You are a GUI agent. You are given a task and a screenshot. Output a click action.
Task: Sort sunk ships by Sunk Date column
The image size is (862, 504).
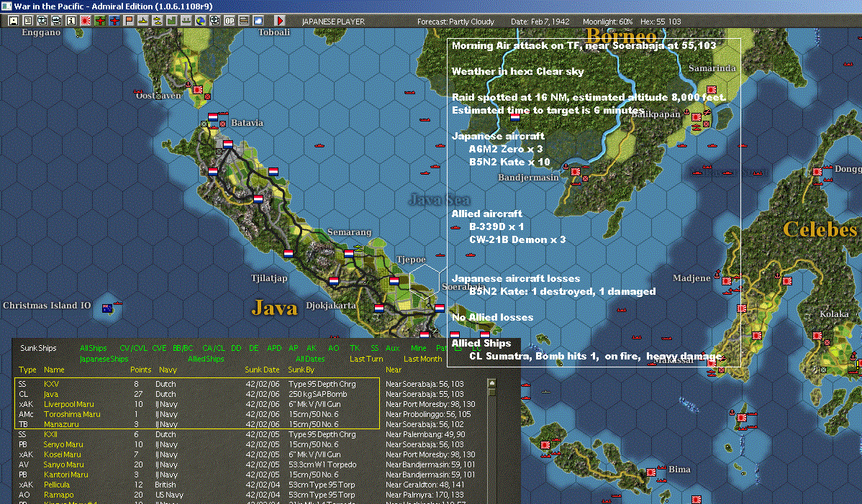coord(262,370)
